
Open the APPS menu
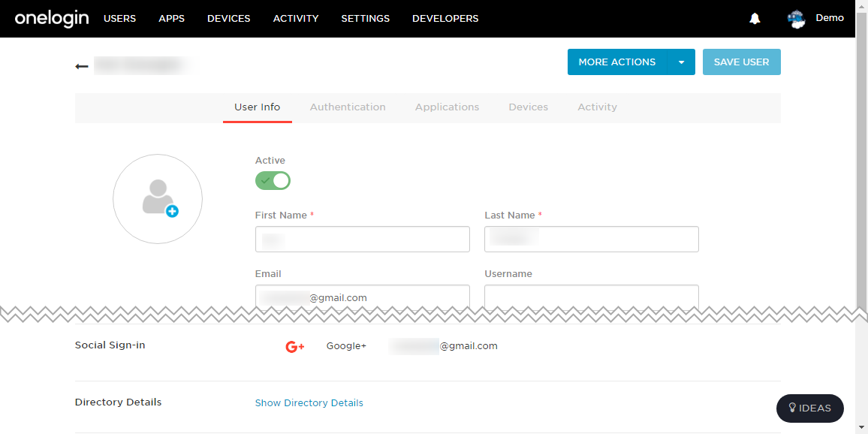(x=172, y=18)
